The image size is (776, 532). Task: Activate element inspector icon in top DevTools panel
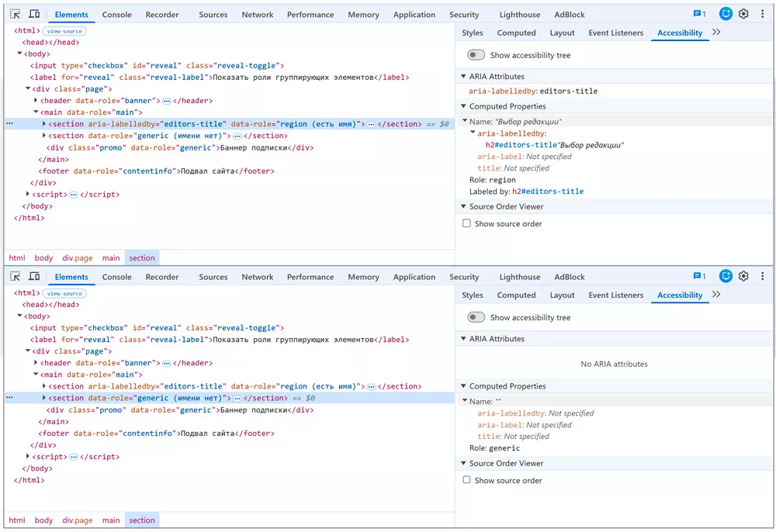[x=16, y=14]
